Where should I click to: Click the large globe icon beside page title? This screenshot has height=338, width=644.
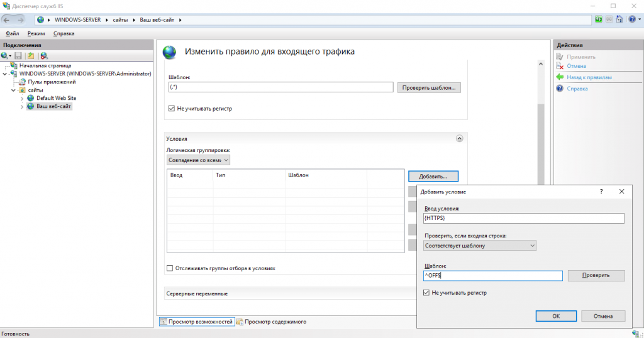click(x=169, y=52)
